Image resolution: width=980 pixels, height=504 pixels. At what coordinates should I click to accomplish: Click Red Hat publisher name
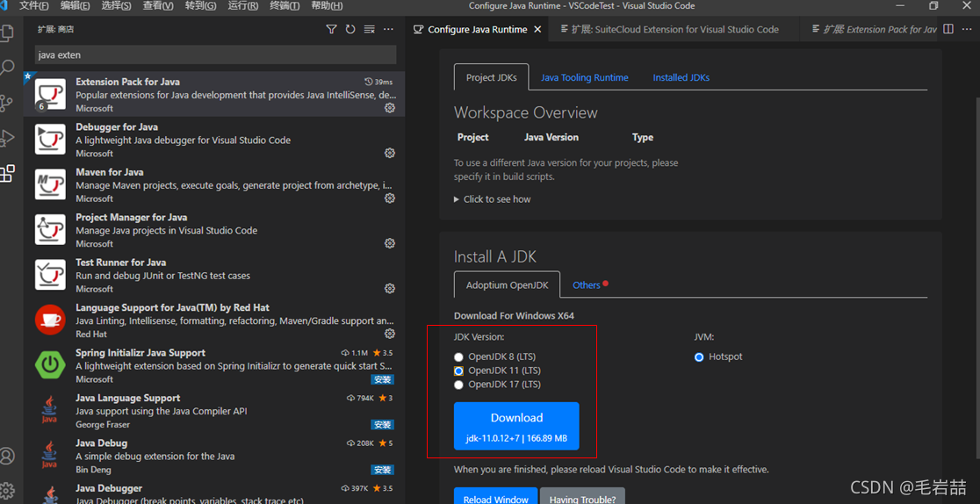91,334
